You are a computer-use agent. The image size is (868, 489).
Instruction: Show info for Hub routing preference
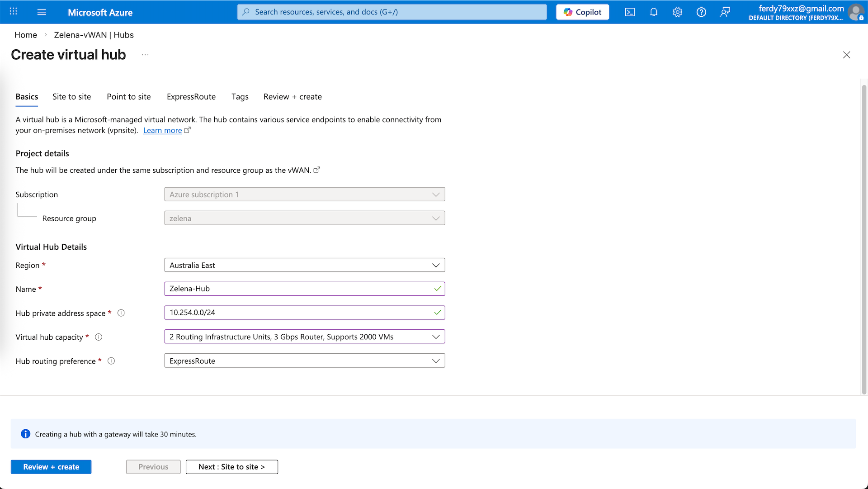coord(111,361)
